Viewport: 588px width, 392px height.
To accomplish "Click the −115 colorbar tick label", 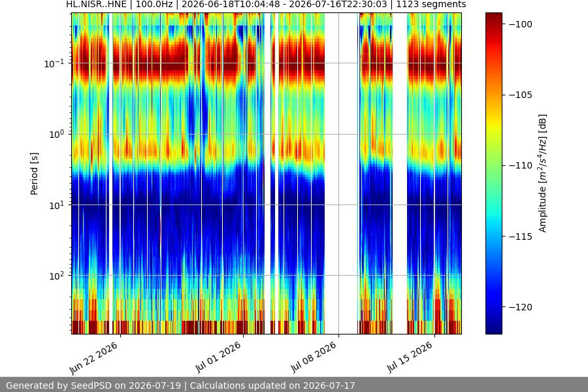I will click(521, 237).
